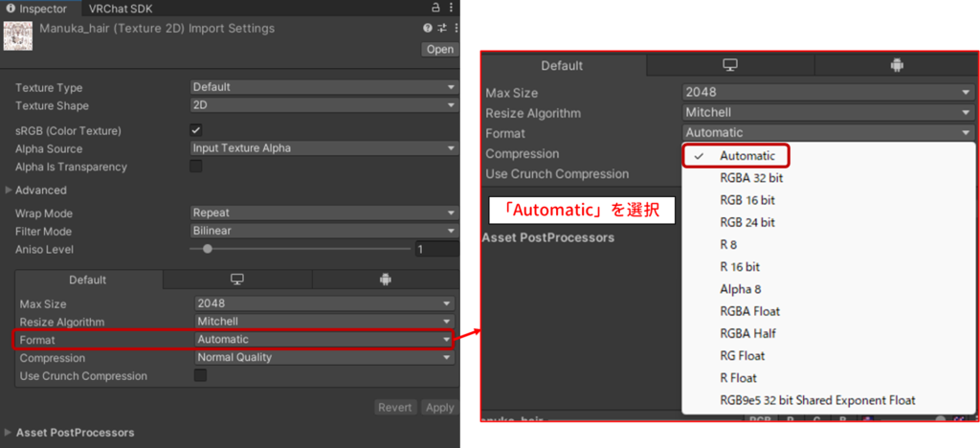Toggle the sRGB (Color Texture) checkbox
Image resolution: width=980 pixels, height=448 pixels.
click(x=196, y=130)
